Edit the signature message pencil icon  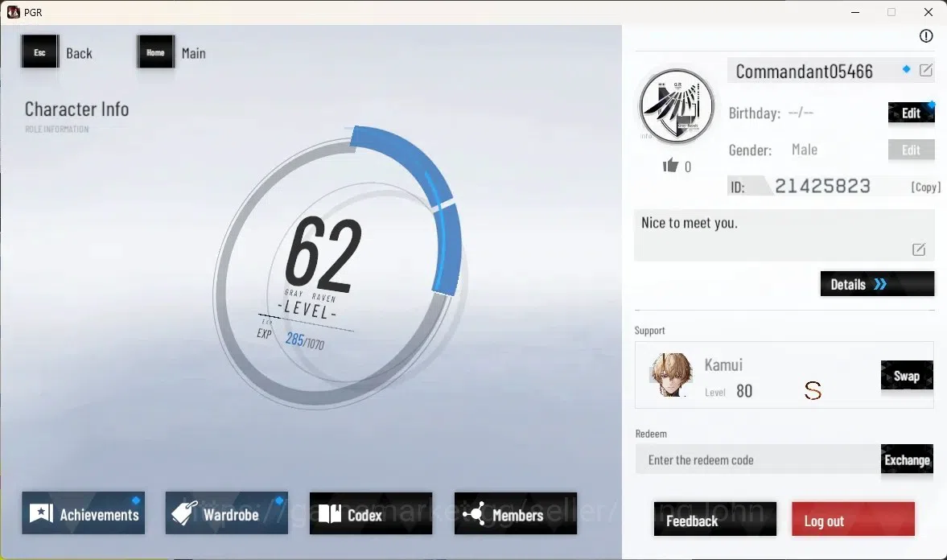tap(919, 249)
